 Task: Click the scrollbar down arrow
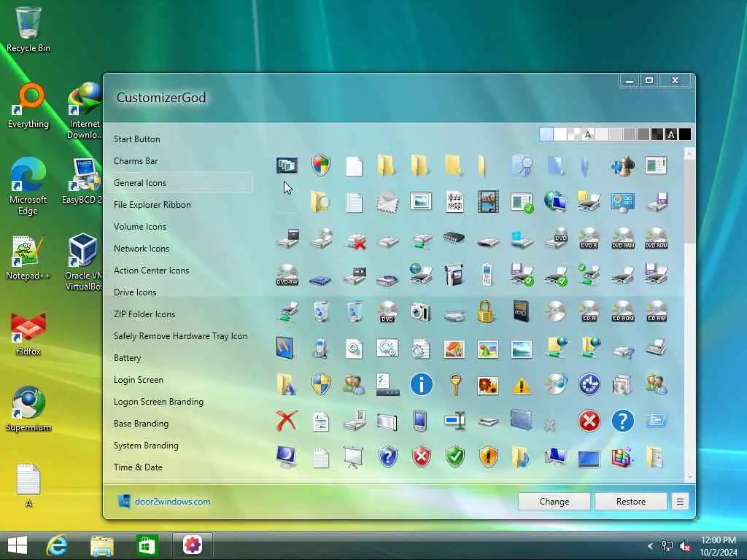[x=689, y=477]
